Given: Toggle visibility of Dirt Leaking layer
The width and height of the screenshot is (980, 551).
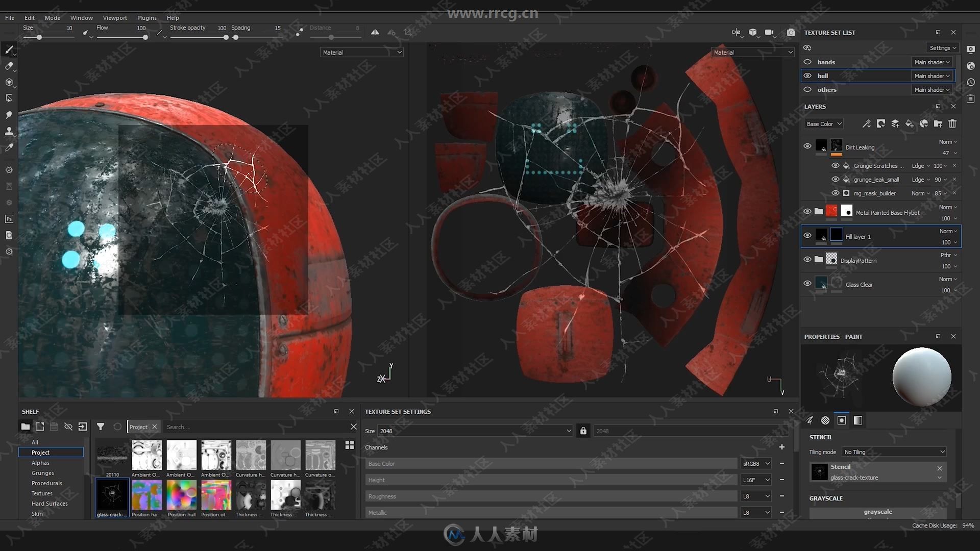Looking at the screenshot, I should coord(807,146).
